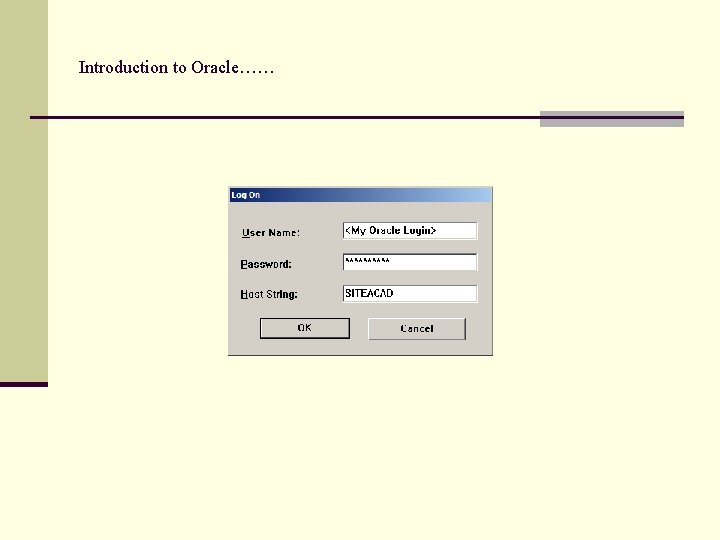Viewport: 720px width, 540px height.
Task: Focus the User Name input field
Action: [410, 231]
